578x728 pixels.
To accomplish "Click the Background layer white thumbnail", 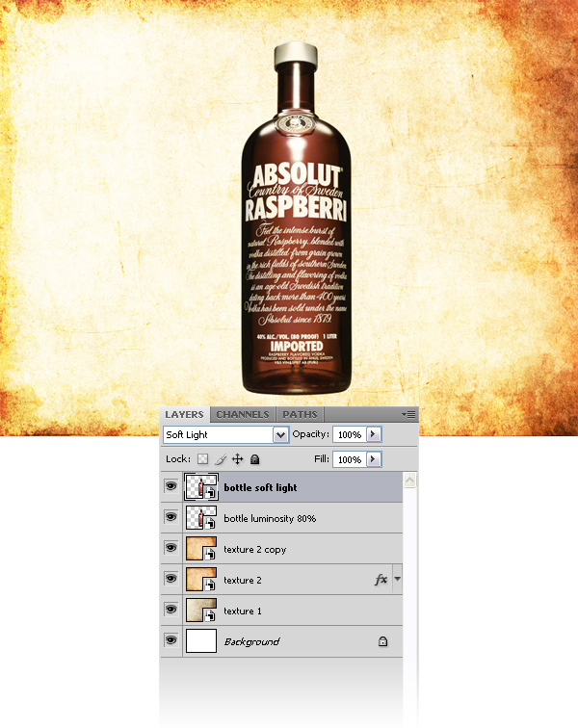I will [201, 640].
